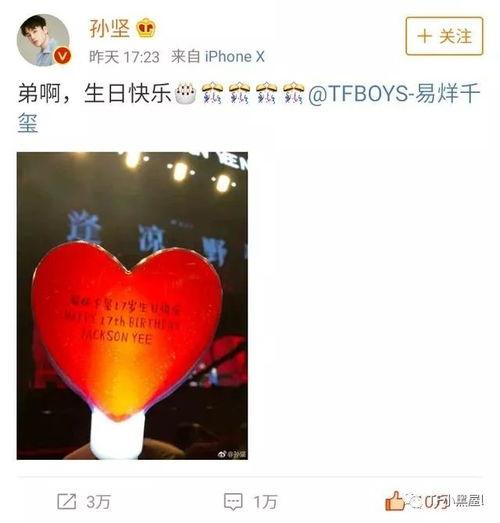
Task: Click the repost share icon
Action: [67, 501]
